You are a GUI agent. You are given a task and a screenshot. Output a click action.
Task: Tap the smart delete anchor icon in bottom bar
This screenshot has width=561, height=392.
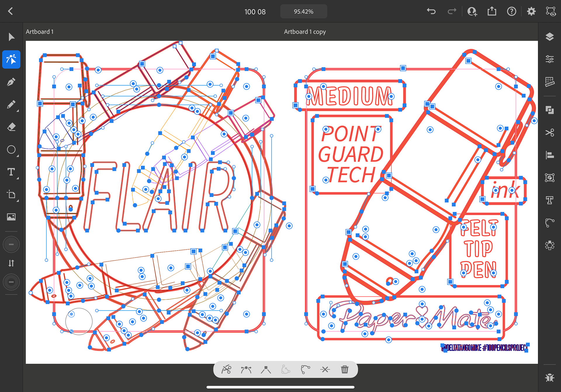coord(226,369)
